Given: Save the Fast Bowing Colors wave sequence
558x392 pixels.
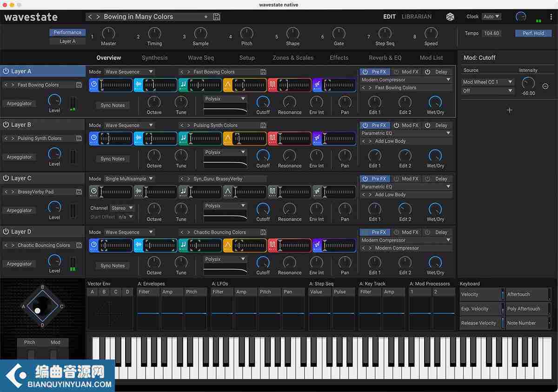Looking at the screenshot, I should tap(263, 72).
